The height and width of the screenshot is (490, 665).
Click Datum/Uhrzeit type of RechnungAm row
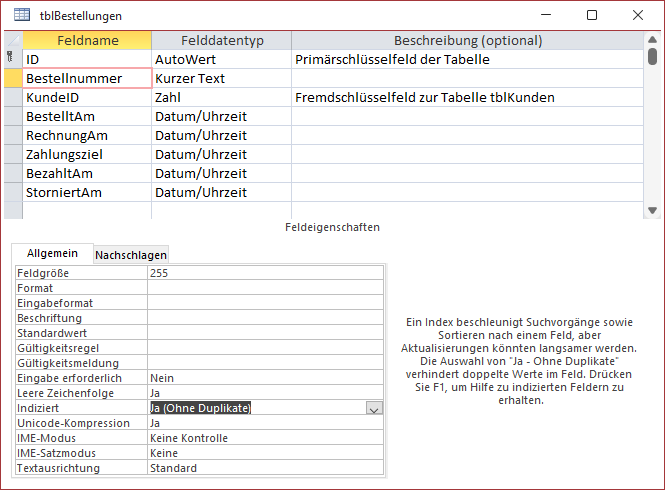(x=221, y=136)
